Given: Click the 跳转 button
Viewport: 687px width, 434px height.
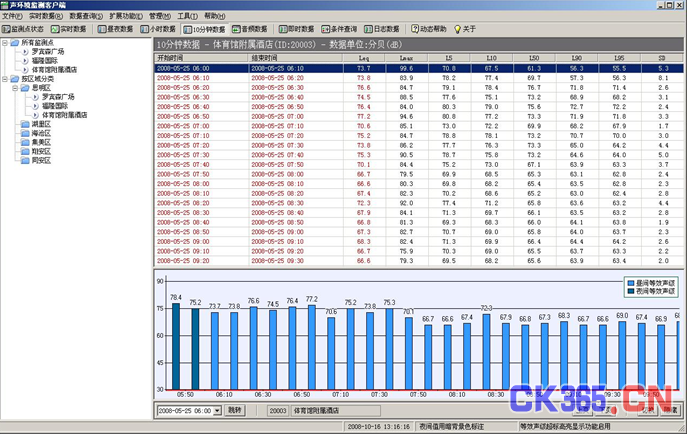Looking at the screenshot, I should (x=235, y=410).
